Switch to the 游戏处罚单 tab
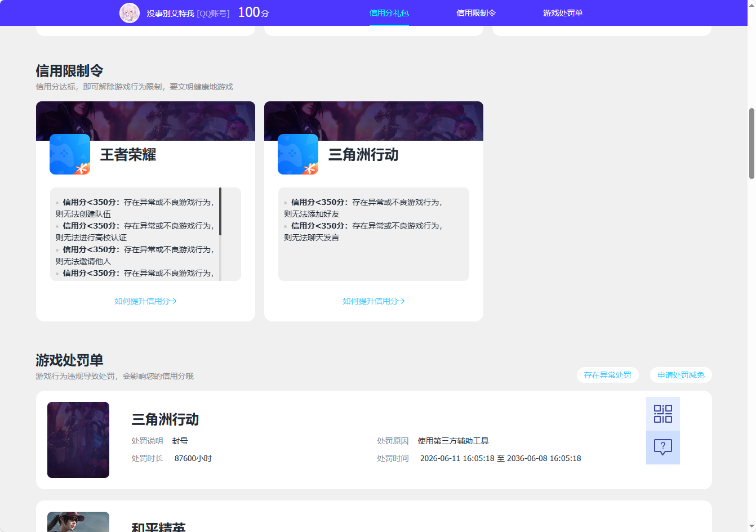The height and width of the screenshot is (532, 756). click(563, 13)
